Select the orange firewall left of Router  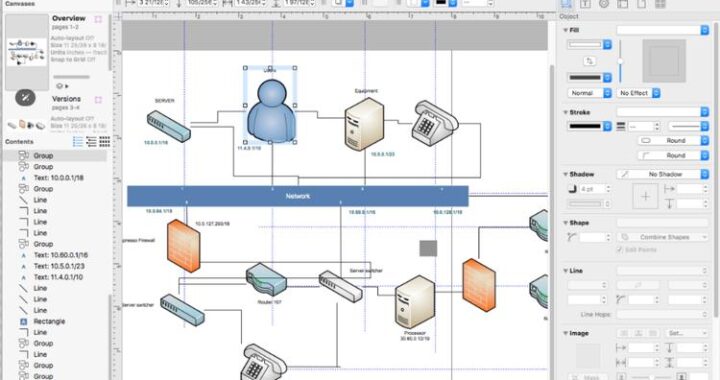point(184,246)
